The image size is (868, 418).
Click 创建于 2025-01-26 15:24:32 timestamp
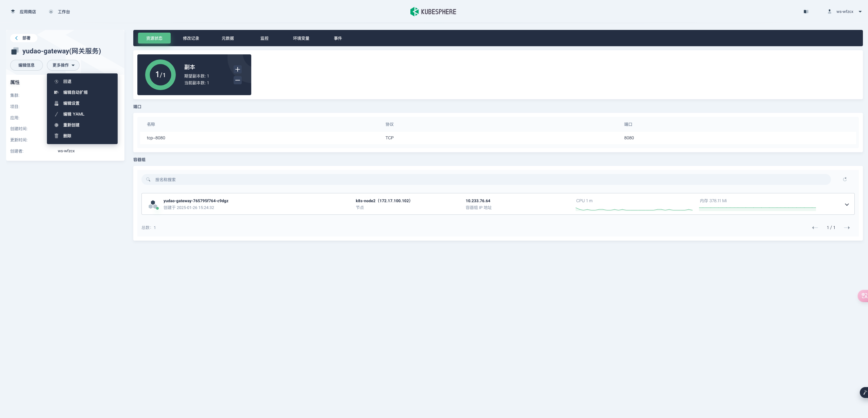pos(189,208)
